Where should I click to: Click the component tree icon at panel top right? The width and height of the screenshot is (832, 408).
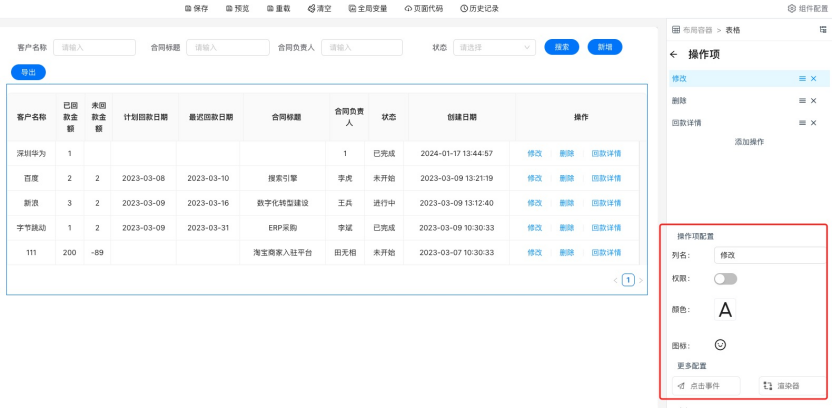(x=823, y=30)
